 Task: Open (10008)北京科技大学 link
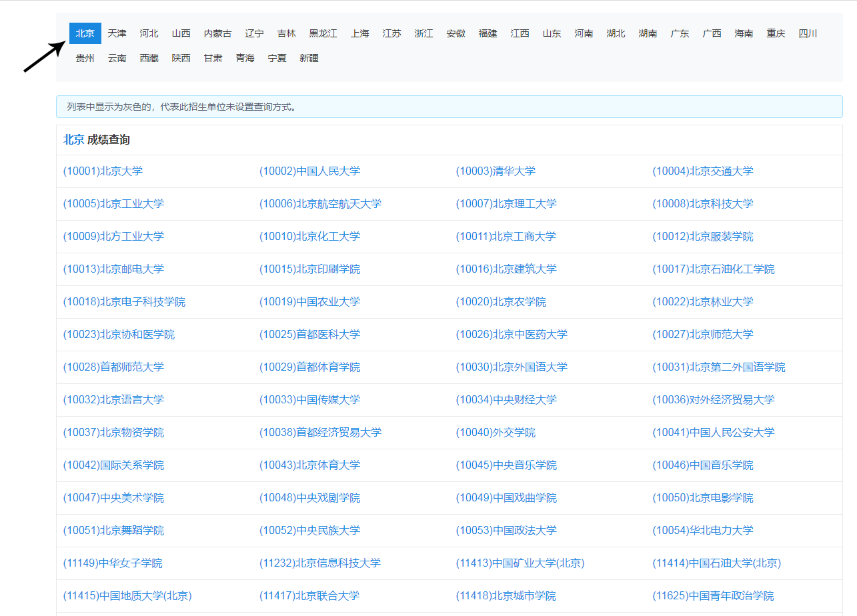point(703,204)
